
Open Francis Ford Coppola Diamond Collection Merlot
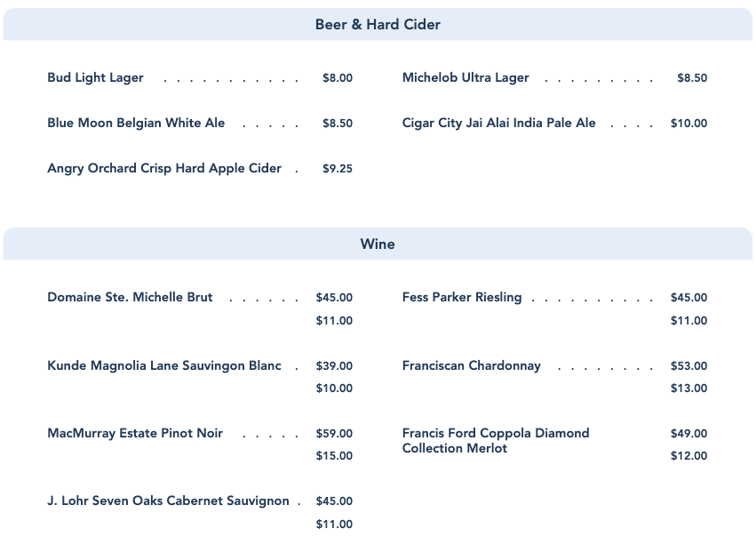pyautogui.click(x=495, y=441)
